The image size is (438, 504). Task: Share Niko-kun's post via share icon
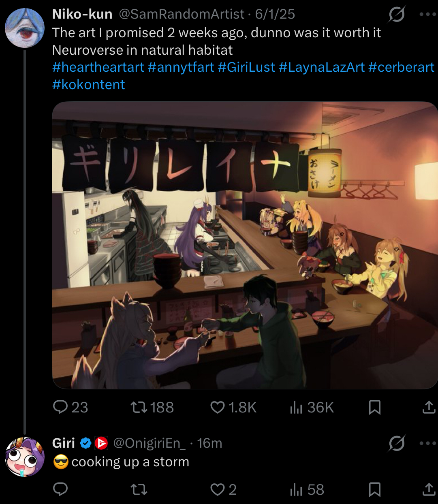pyautogui.click(x=429, y=407)
